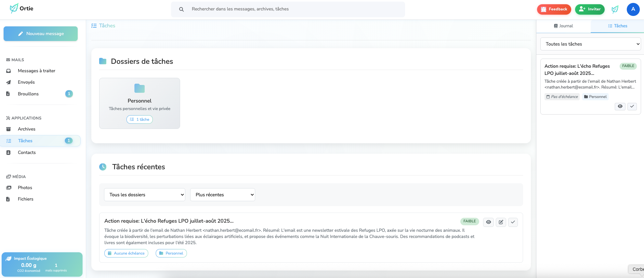Open the user avatar menu
Image resolution: width=644 pixels, height=278 pixels.
tap(633, 9)
